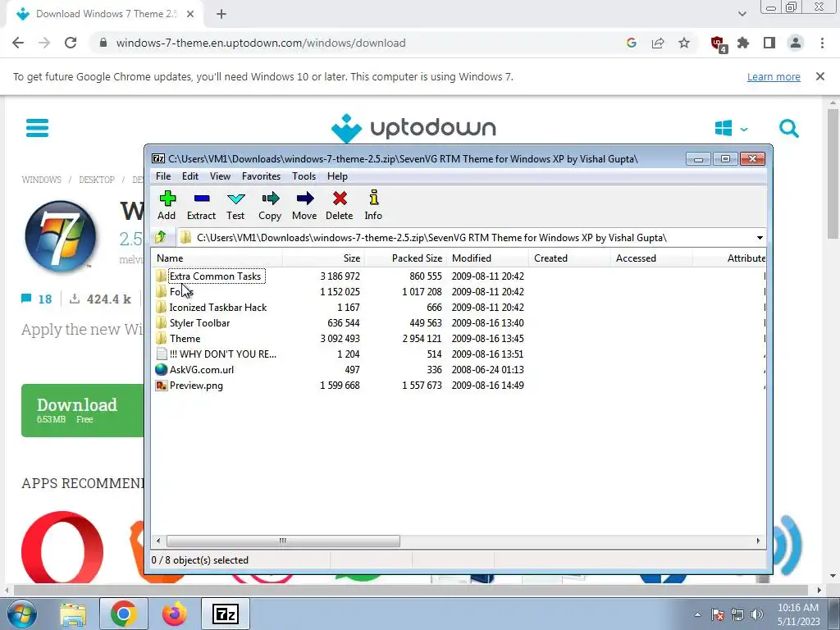This screenshot has height=630, width=840.
Task: Click the Learn more link
Action: (774, 76)
